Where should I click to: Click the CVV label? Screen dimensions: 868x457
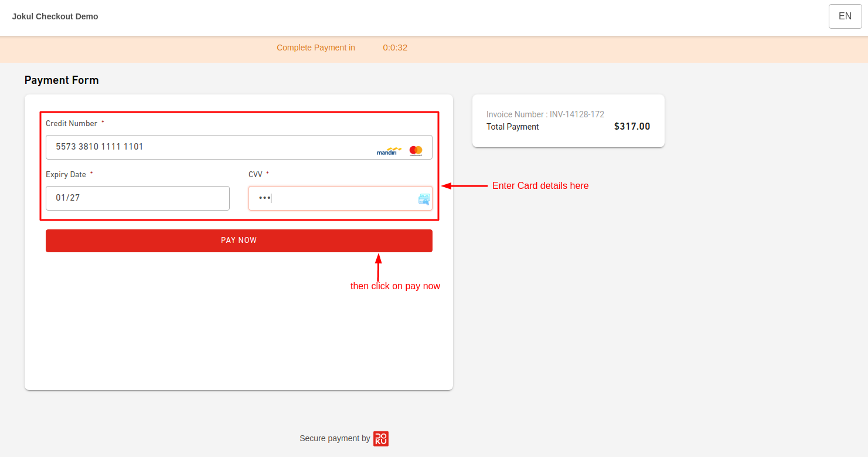coord(256,175)
